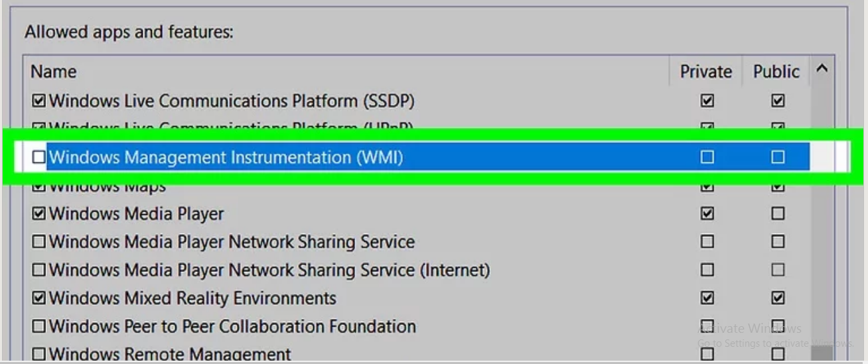Sort the list by Name column header
This screenshot has height=364, width=868.
tap(348, 72)
